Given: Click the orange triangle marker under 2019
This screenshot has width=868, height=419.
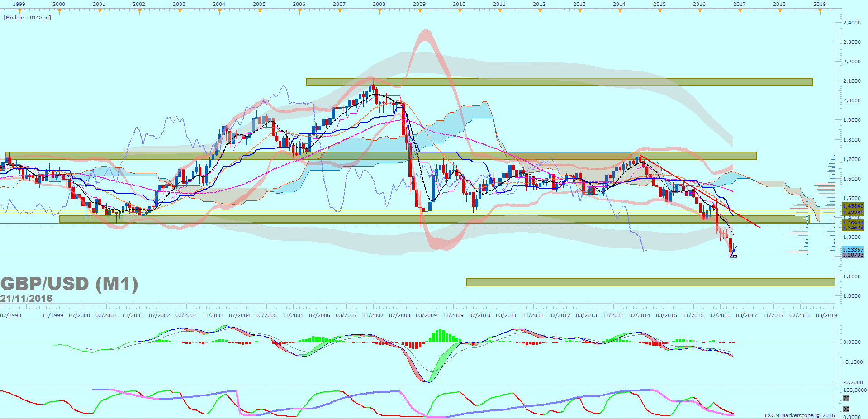Looking at the screenshot, I should point(820,11).
